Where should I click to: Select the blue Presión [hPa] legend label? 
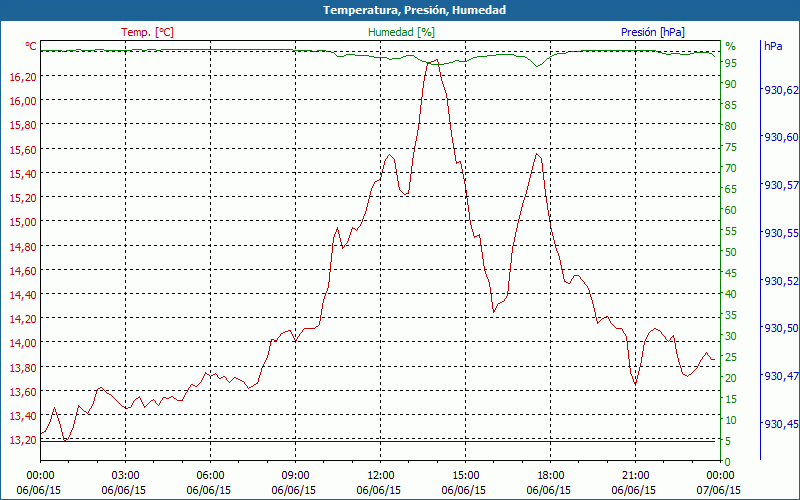point(653,32)
